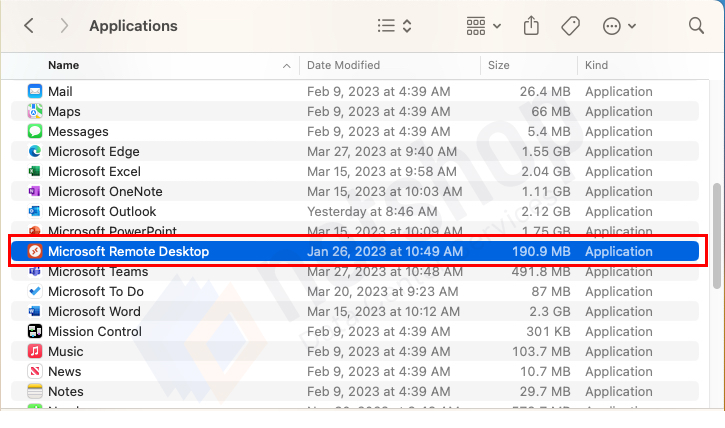This screenshot has width=725, height=428.
Task: Select the Mission Control icon
Action: click(35, 331)
